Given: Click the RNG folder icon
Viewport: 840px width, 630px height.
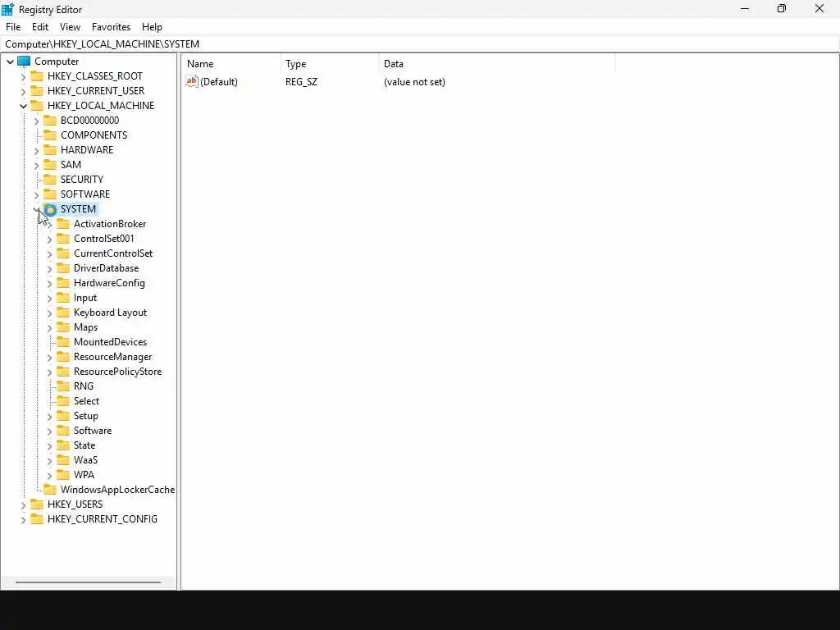Looking at the screenshot, I should tap(63, 386).
